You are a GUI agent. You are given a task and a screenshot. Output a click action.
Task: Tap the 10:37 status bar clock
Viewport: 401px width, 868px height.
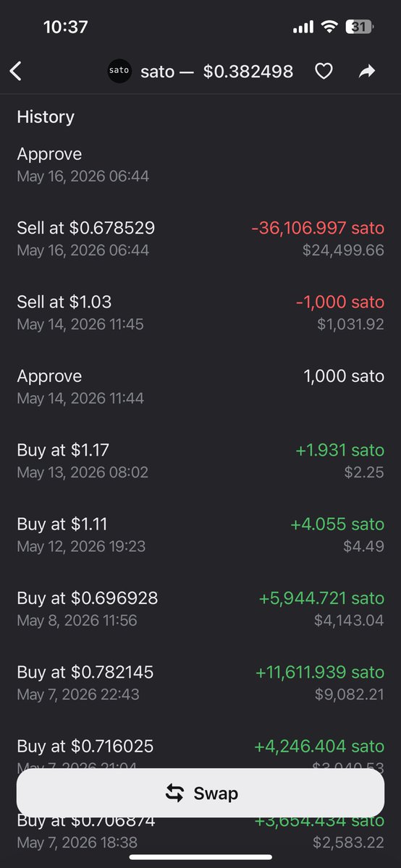click(x=66, y=27)
